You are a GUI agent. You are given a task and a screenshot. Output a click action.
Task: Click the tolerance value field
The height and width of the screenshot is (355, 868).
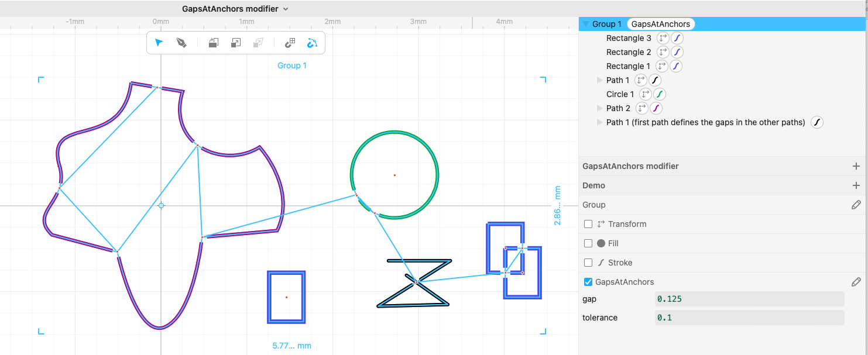click(x=749, y=318)
